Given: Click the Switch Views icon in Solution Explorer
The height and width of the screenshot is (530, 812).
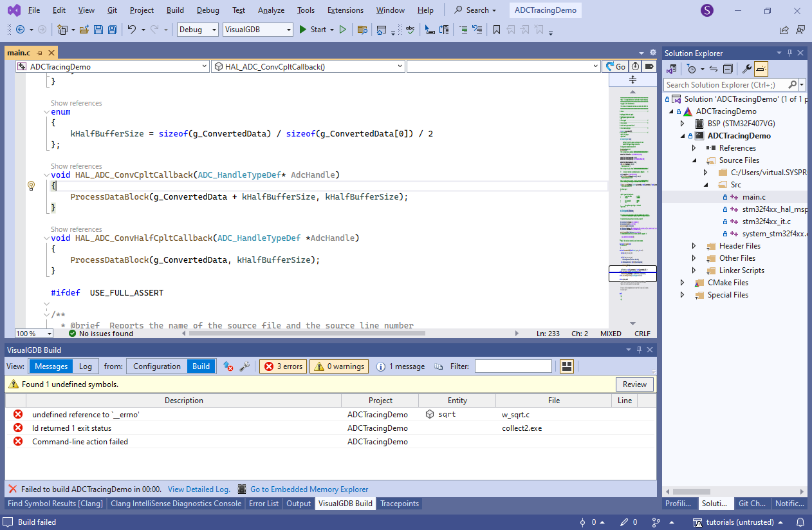Looking at the screenshot, I should [671, 69].
